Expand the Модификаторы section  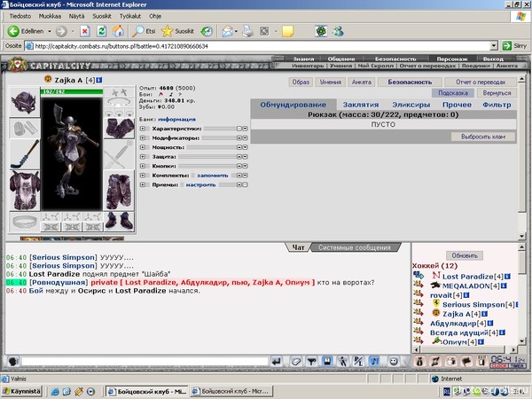click(143, 138)
